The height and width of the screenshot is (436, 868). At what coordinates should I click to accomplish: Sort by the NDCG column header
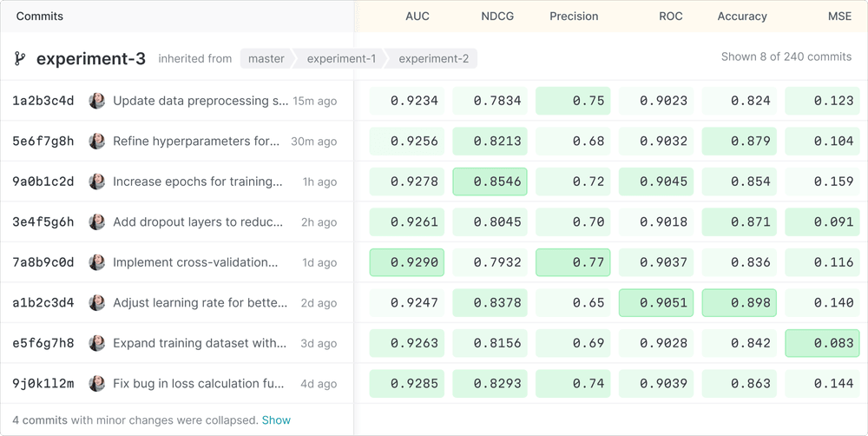498,17
